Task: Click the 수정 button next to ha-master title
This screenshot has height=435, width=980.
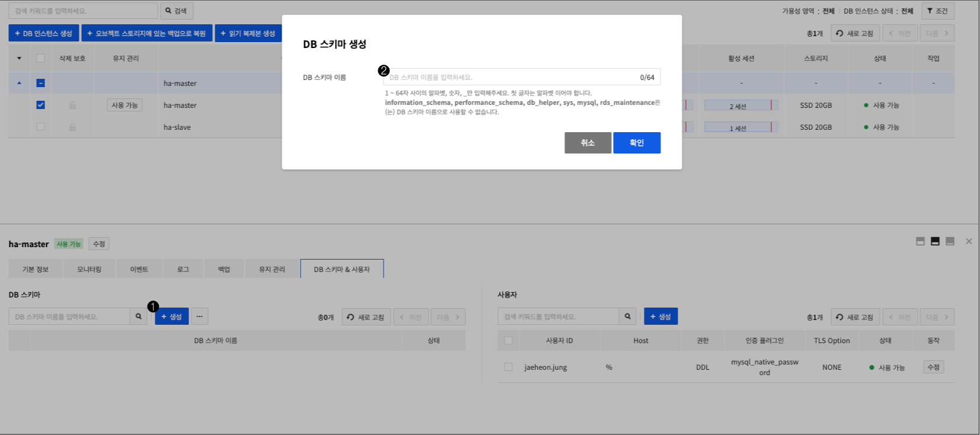Action: point(99,244)
